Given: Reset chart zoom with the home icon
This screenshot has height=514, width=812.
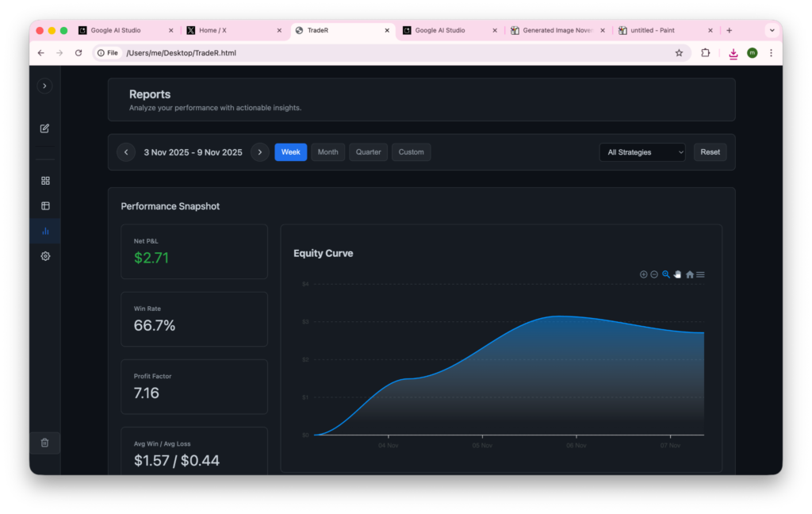Looking at the screenshot, I should point(689,274).
